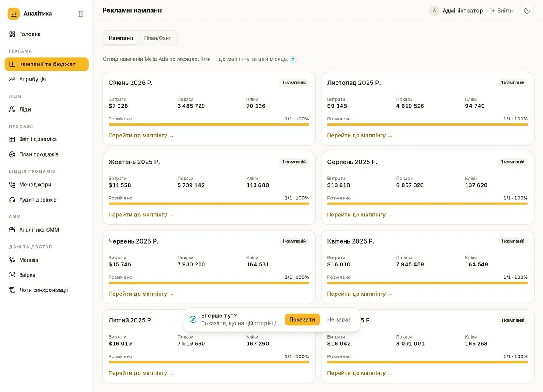
Task: Dismiss tour with Не зараз
Action: [x=339, y=319]
